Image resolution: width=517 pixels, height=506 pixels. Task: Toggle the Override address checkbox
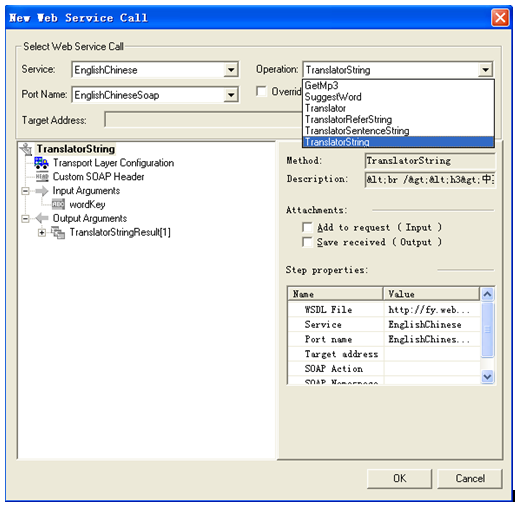click(261, 91)
